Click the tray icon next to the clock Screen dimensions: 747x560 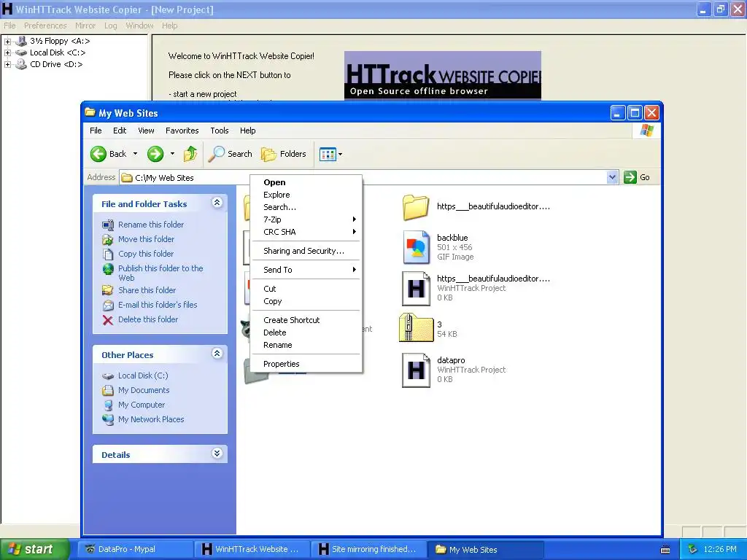click(x=693, y=549)
